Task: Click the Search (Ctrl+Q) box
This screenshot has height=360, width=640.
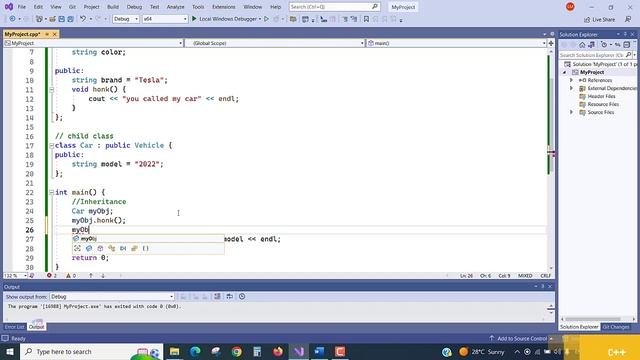Action: tap(334, 7)
